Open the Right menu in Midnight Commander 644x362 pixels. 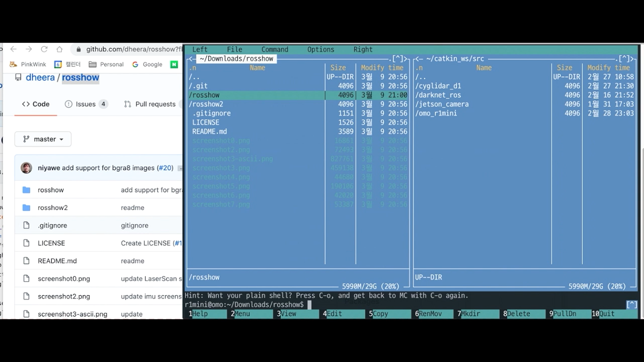click(x=363, y=49)
